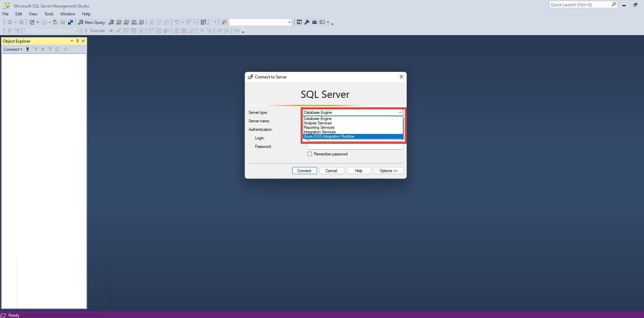Open a New Query window
644x318 pixels.
click(91, 22)
